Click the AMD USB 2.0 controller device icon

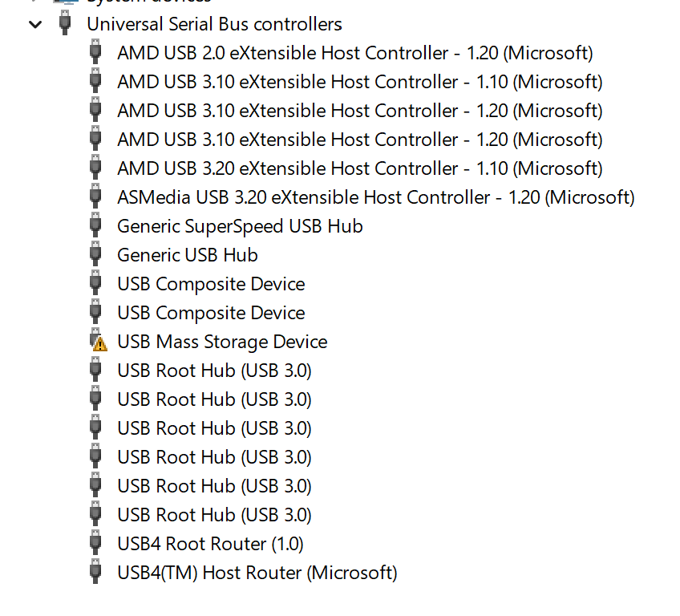point(95,53)
